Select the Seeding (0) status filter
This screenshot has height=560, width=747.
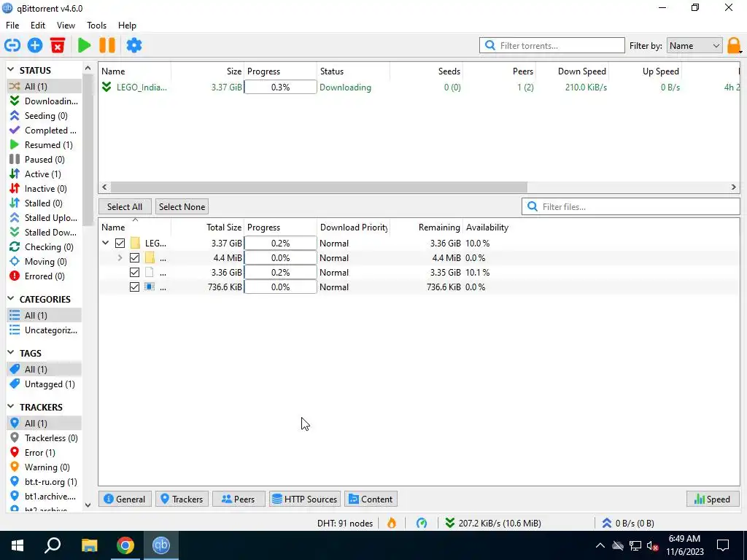[44, 116]
